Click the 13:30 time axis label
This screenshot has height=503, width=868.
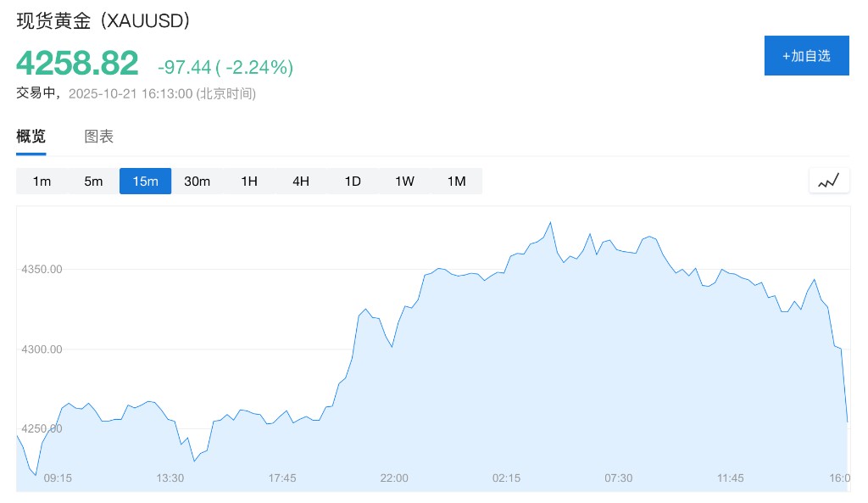pyautogui.click(x=170, y=478)
